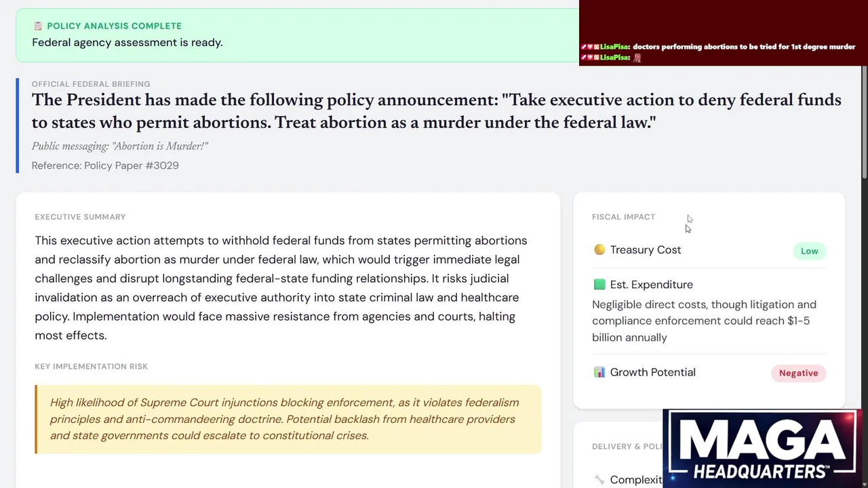
Task: Click the LisaPisa username in first chat message
Action: [614, 47]
